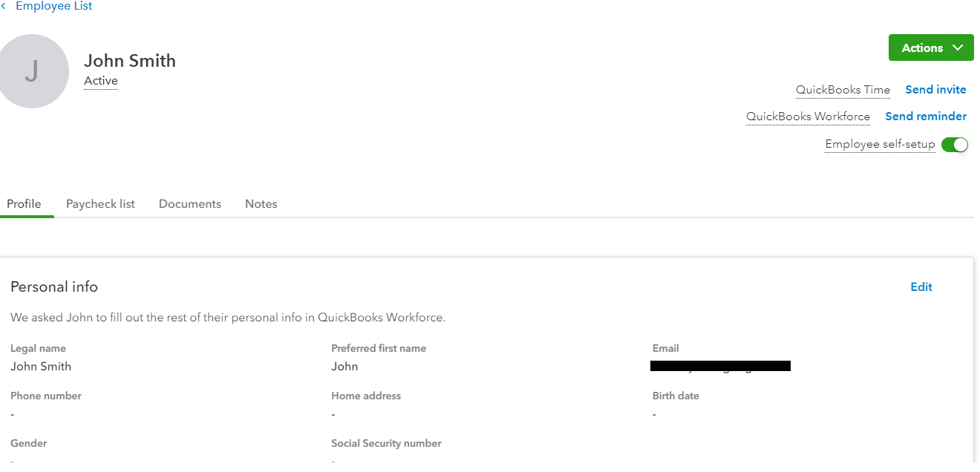
Task: Click the QuickBooks Workforce label
Action: pyautogui.click(x=808, y=117)
